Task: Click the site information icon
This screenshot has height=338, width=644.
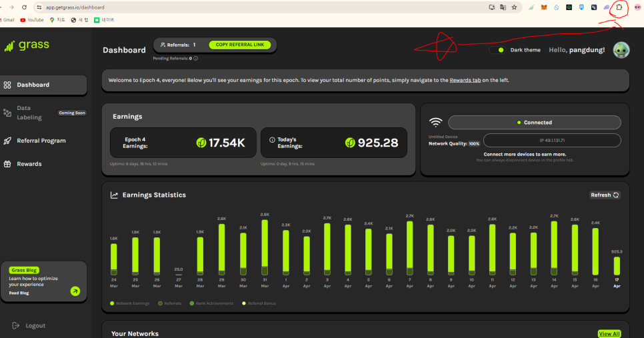Action: [x=39, y=7]
